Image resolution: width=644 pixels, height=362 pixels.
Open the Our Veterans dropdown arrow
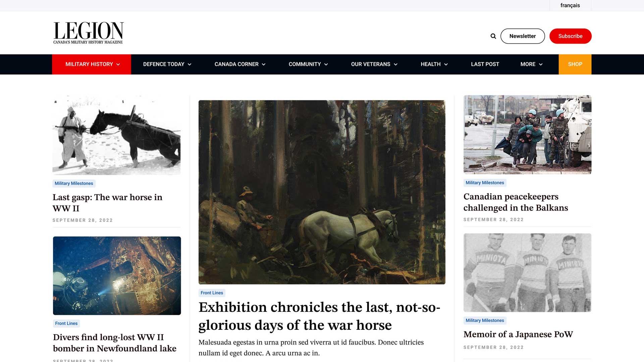395,64
